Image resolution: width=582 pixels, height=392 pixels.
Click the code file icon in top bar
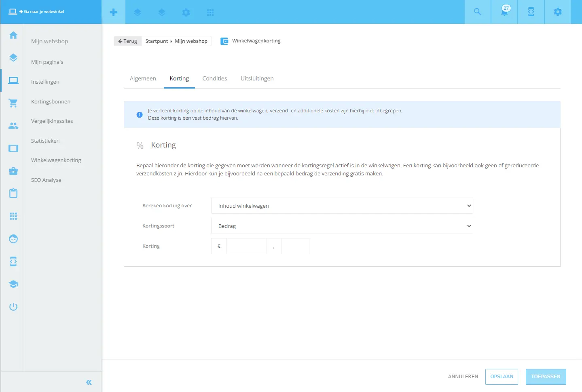(531, 12)
